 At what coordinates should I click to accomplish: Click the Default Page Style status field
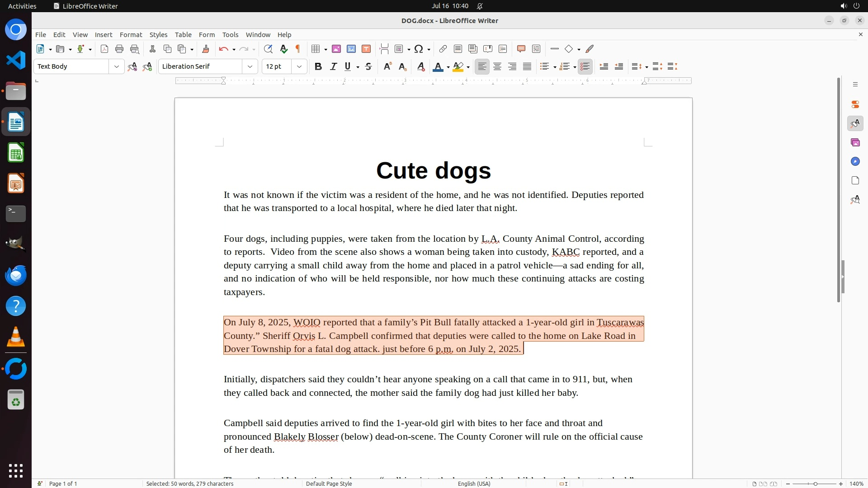(x=329, y=483)
